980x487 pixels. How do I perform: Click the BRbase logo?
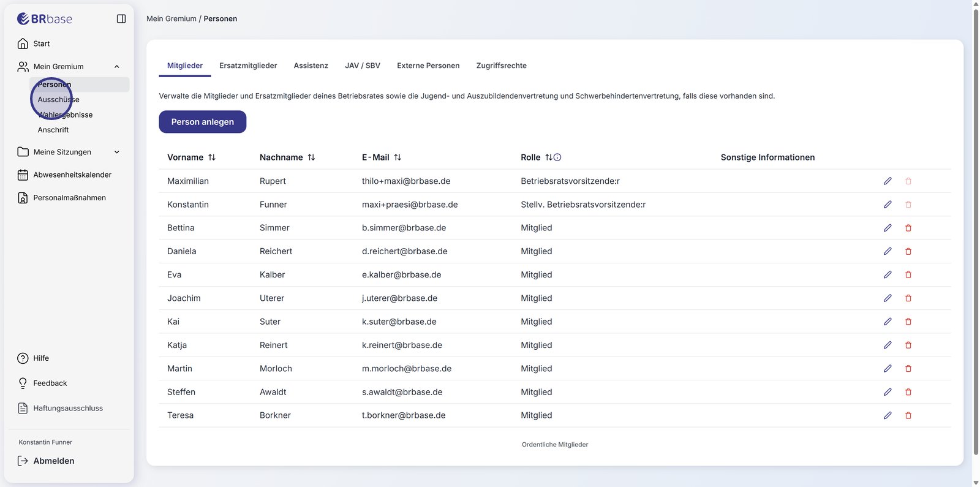pyautogui.click(x=45, y=19)
